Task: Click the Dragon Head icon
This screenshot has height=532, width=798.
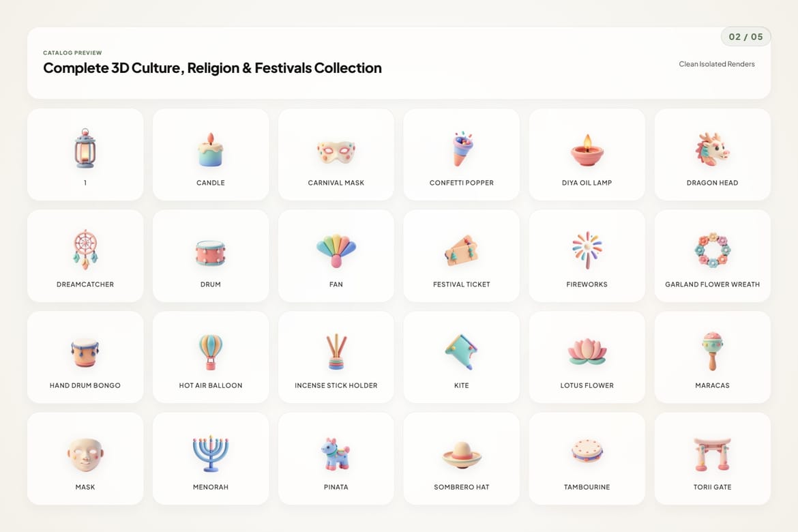Action: coord(713,149)
